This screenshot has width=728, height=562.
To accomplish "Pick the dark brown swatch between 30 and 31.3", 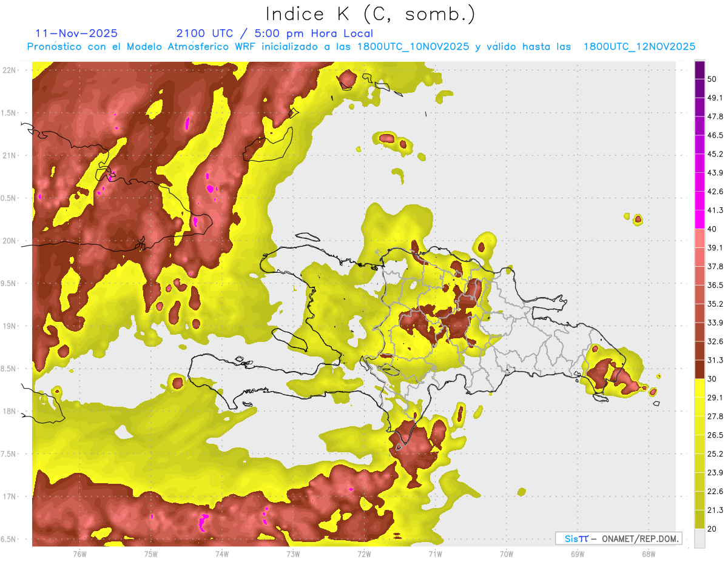I will click(x=700, y=369).
